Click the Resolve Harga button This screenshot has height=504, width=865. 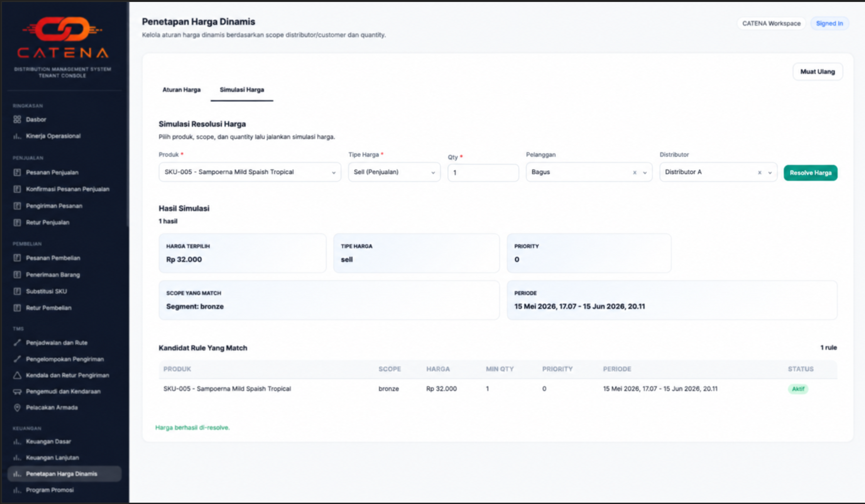[810, 173]
